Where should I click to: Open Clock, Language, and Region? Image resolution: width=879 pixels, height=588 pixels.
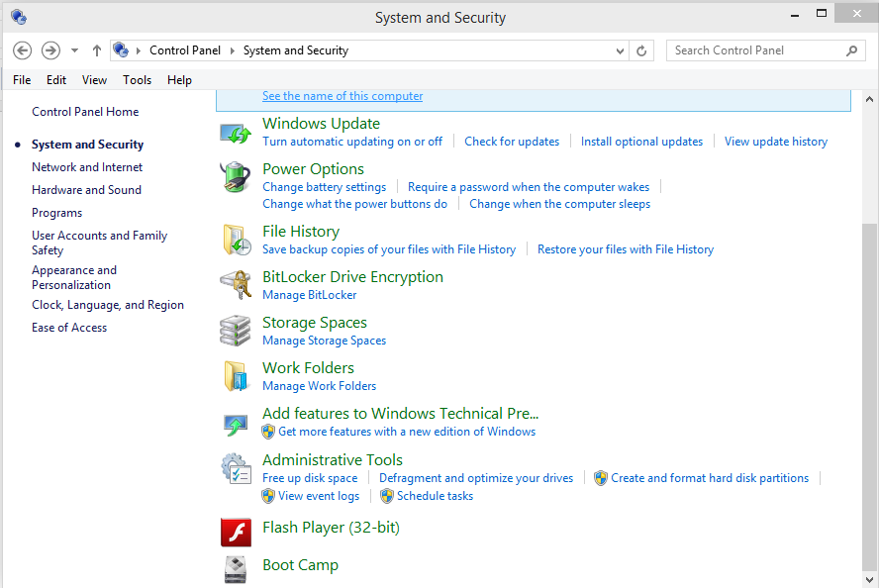(108, 305)
